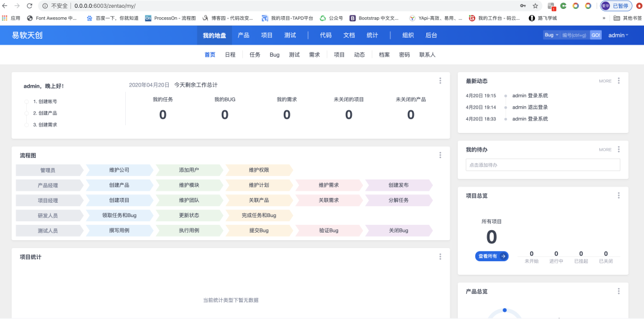Open the 组织 main tab
Screen dimensions: 644x319
408,35
